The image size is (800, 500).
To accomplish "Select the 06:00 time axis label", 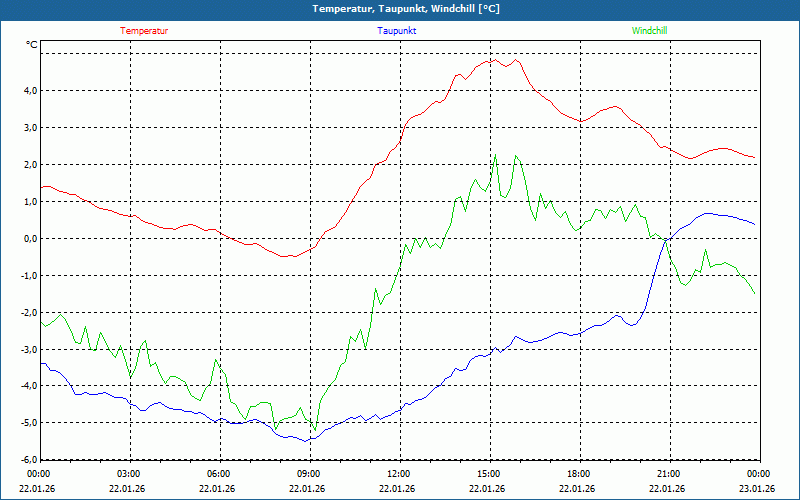I will pos(218,474).
